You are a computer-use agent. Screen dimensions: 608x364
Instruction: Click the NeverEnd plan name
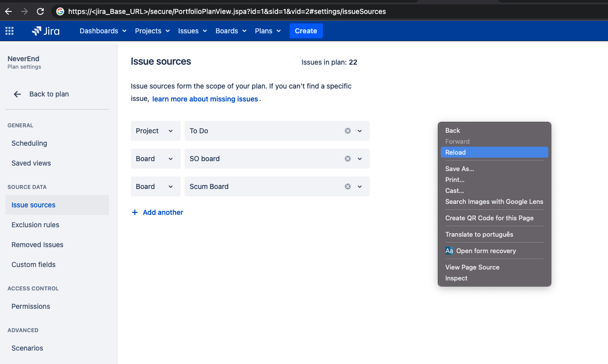tap(23, 59)
